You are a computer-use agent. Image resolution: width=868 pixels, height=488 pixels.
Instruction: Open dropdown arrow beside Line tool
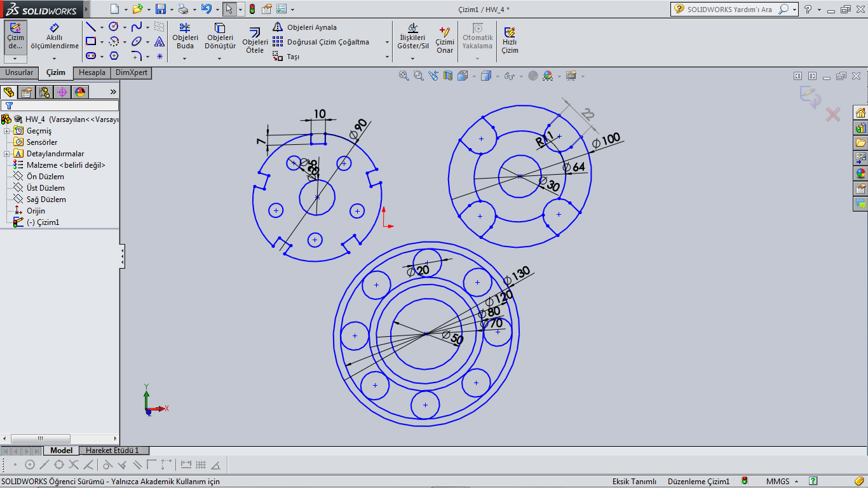(x=102, y=27)
